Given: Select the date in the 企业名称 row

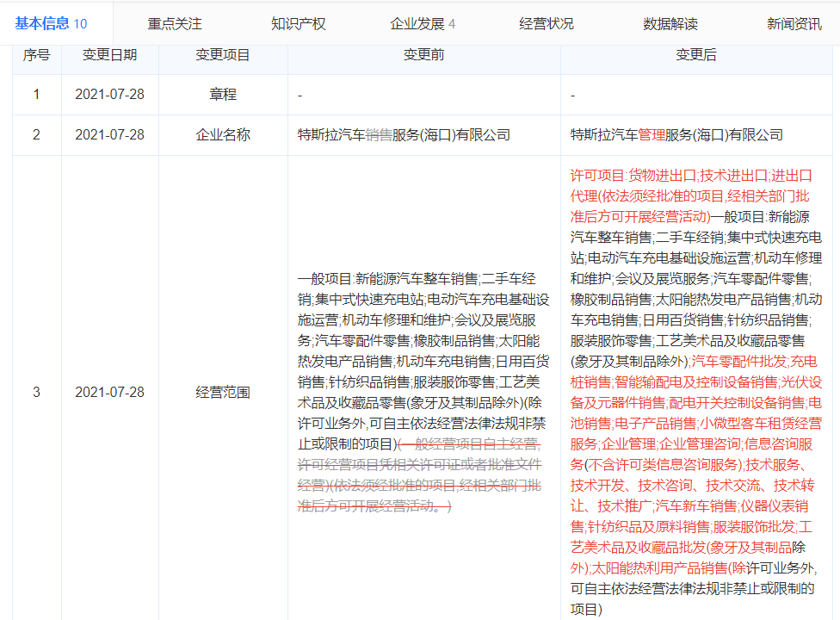Looking at the screenshot, I should click(x=110, y=134).
